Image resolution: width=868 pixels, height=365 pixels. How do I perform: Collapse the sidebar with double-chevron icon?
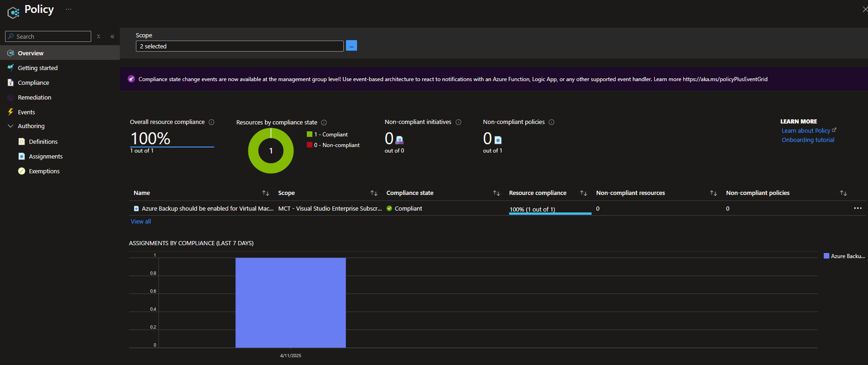click(112, 36)
